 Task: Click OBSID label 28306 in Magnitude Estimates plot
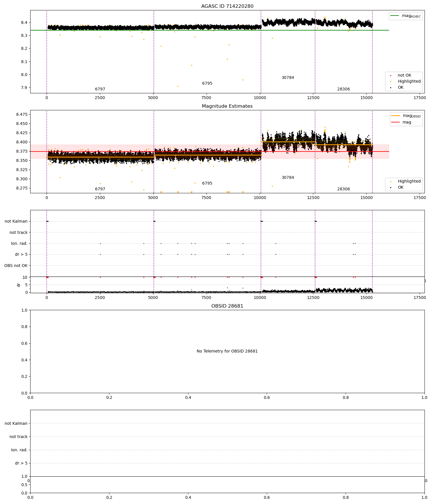pos(344,189)
